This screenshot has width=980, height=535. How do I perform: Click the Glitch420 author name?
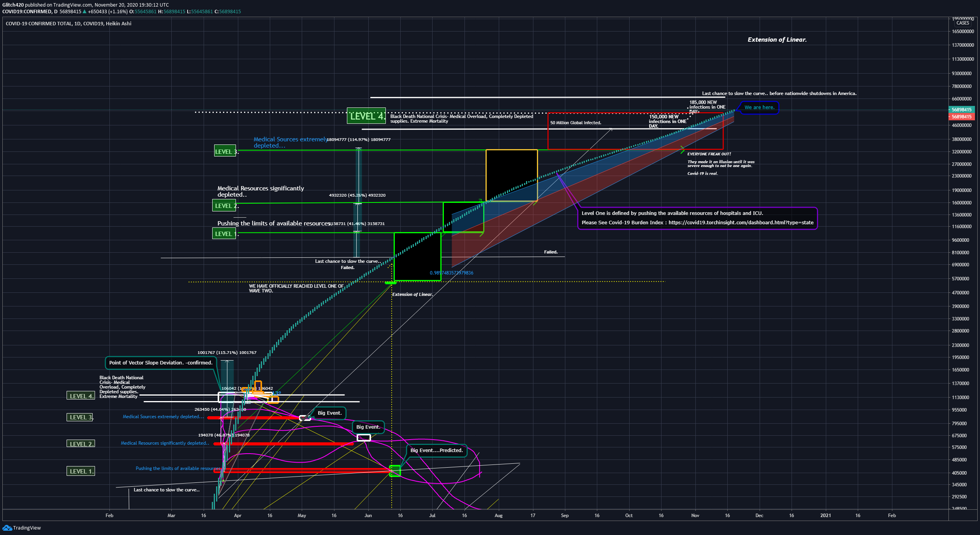pyautogui.click(x=13, y=5)
